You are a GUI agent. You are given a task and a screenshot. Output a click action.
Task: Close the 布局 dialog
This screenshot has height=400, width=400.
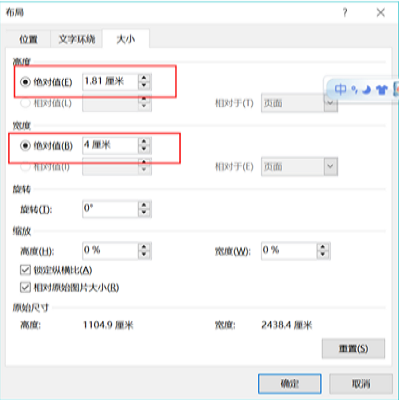pyautogui.click(x=381, y=13)
